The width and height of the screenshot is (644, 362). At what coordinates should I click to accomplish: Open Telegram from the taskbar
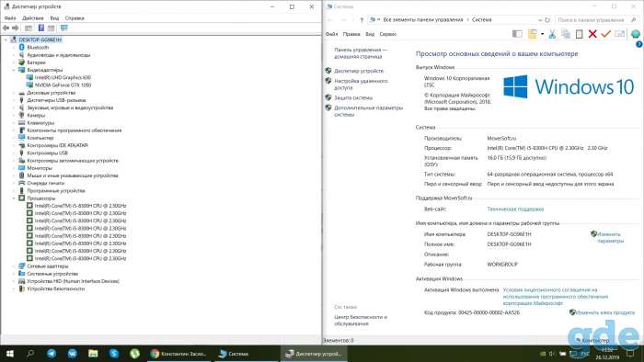coord(52,354)
